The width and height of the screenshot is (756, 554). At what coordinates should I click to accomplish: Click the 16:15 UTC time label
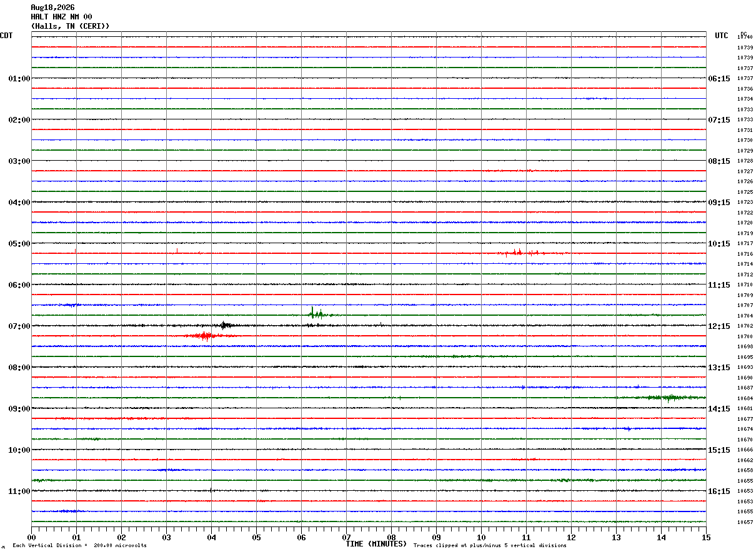coord(719,491)
